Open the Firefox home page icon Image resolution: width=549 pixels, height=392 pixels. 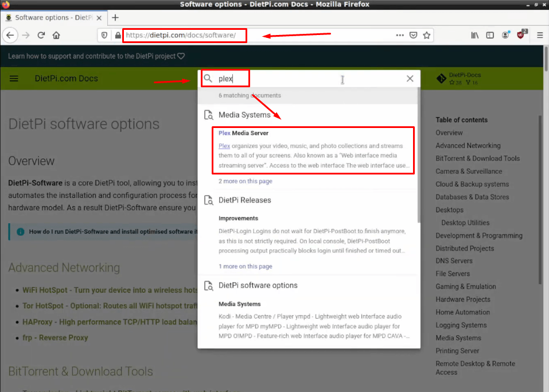[56, 35]
